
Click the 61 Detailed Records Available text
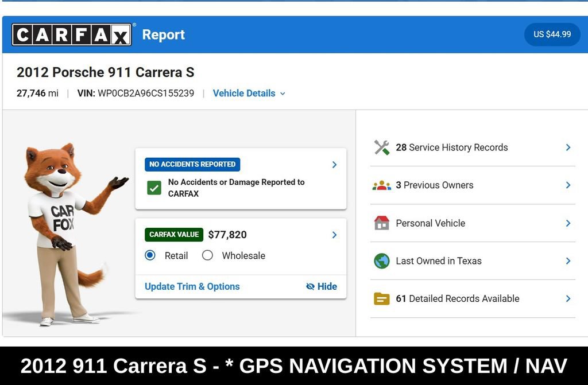458,298
